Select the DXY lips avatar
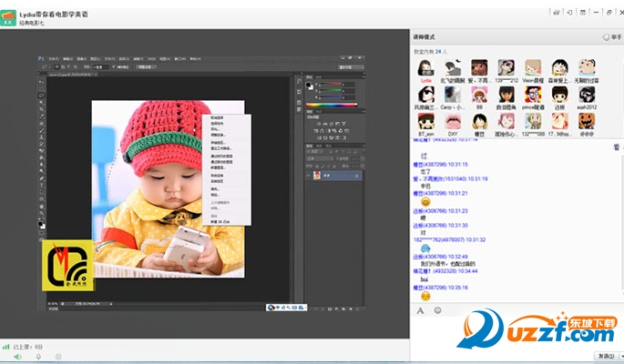The width and height of the screenshot is (624, 364). (453, 121)
